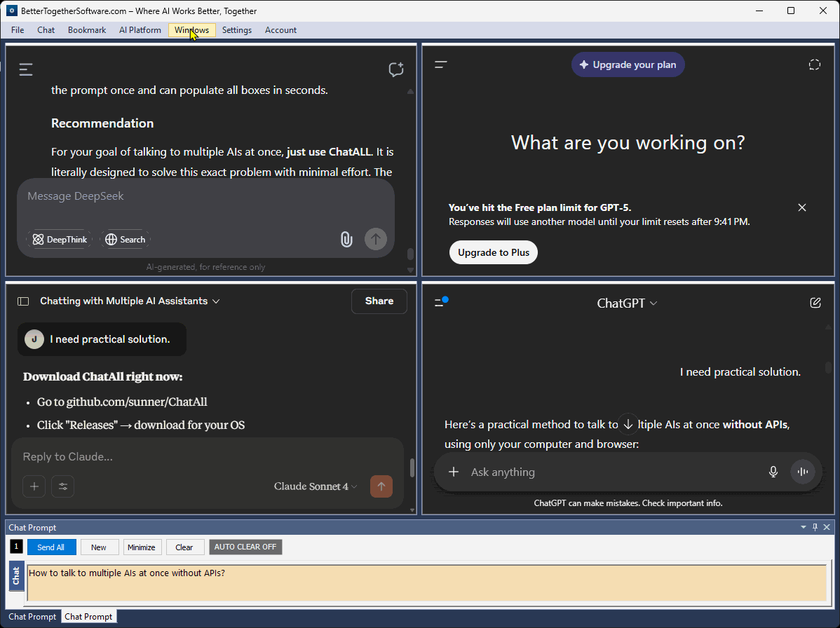The width and height of the screenshot is (840, 628).
Task: Open the Bookmark menu
Action: tap(87, 30)
